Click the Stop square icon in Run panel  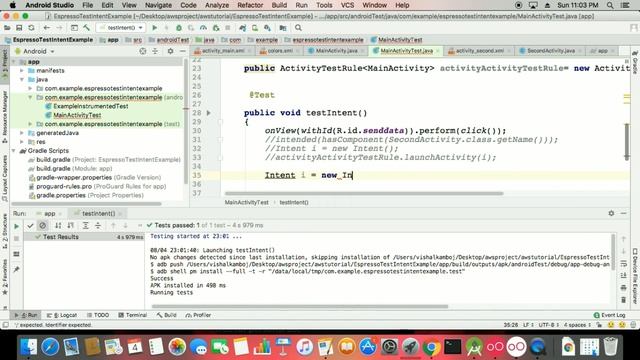[16, 239]
